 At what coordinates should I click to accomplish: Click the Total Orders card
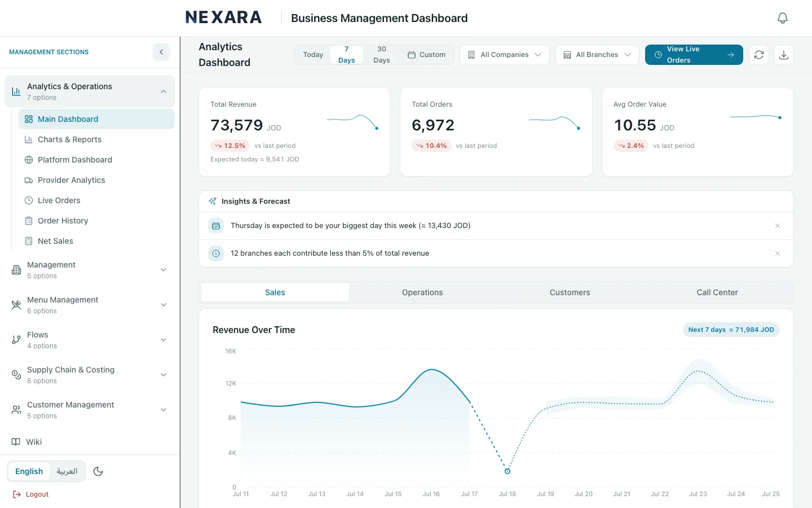tap(496, 132)
